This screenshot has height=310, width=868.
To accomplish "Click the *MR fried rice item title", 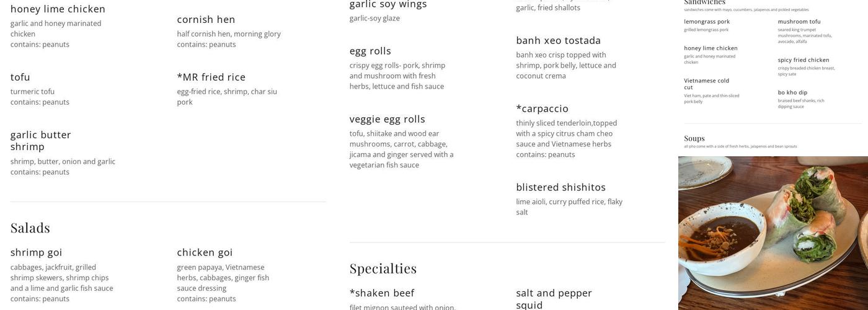I will [x=211, y=77].
